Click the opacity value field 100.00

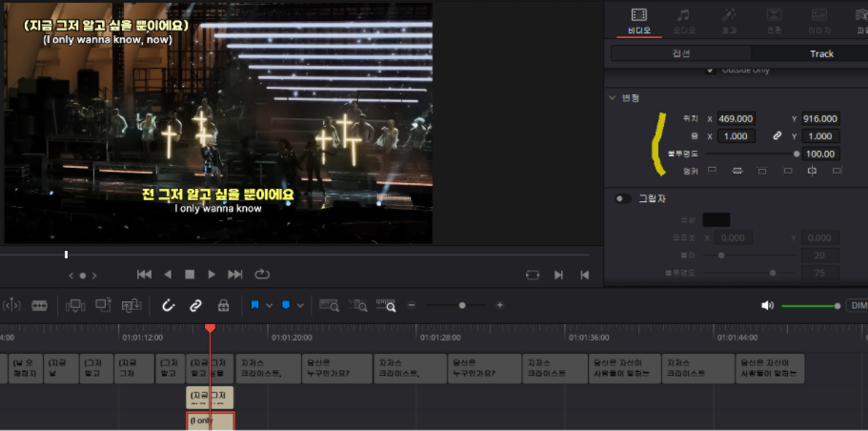820,154
